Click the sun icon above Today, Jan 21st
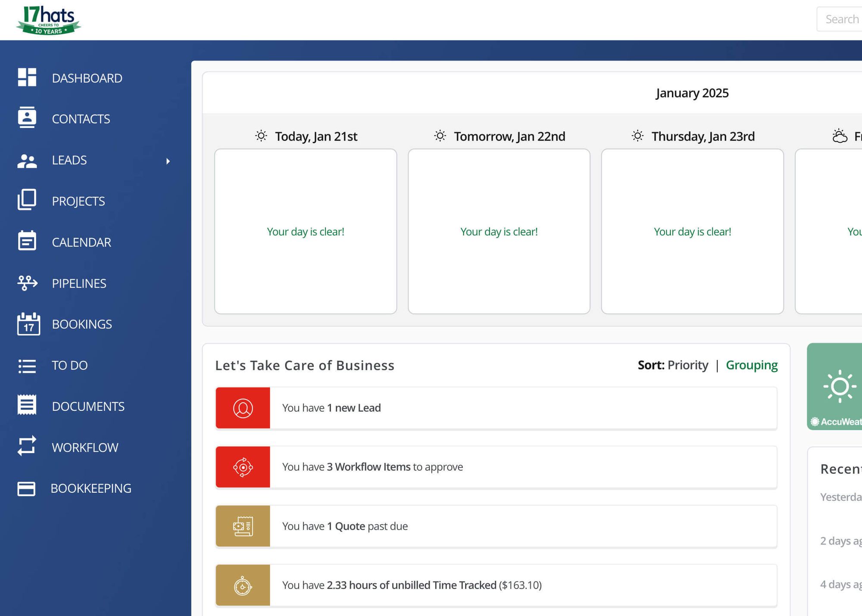Screen dimensions: 862x616 point(260,135)
